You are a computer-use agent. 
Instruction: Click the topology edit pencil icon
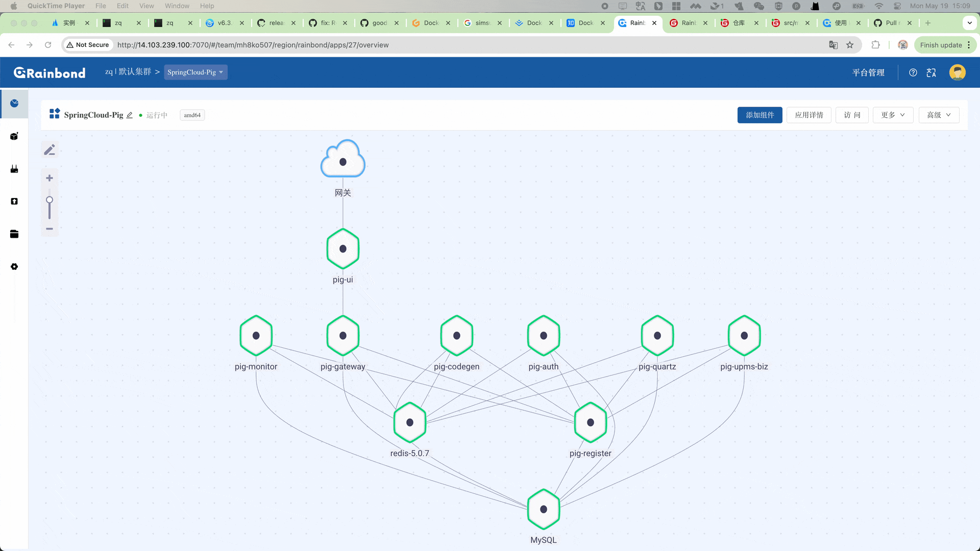[x=50, y=150]
